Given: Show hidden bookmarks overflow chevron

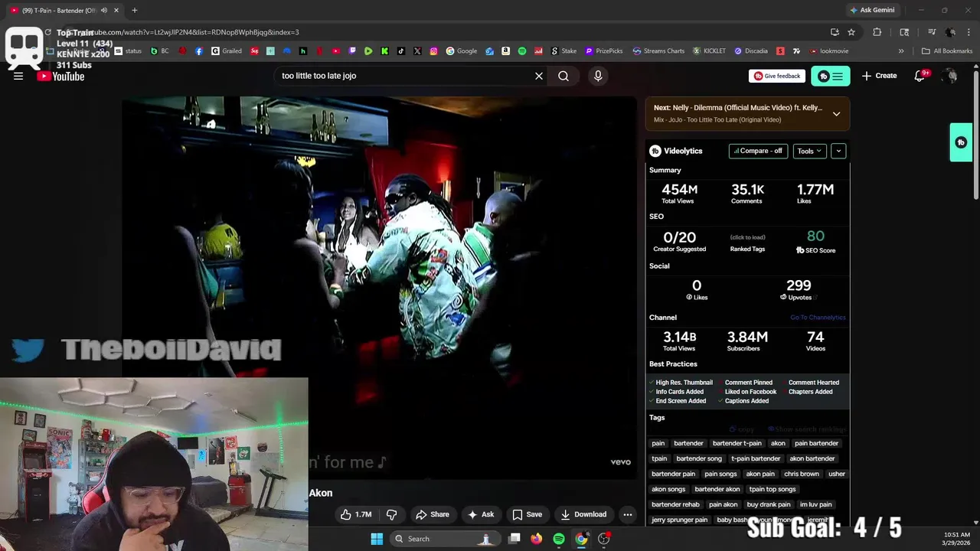Looking at the screenshot, I should click(901, 51).
